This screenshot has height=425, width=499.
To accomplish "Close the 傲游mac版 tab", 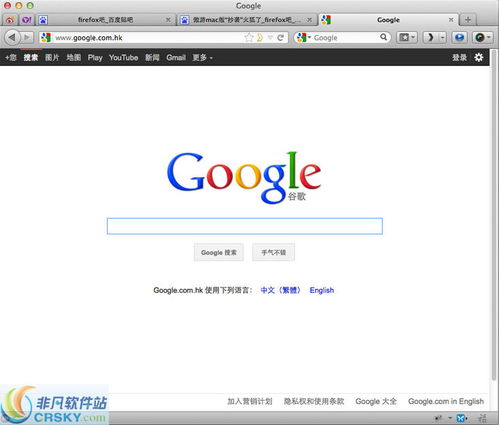I will coord(309,20).
